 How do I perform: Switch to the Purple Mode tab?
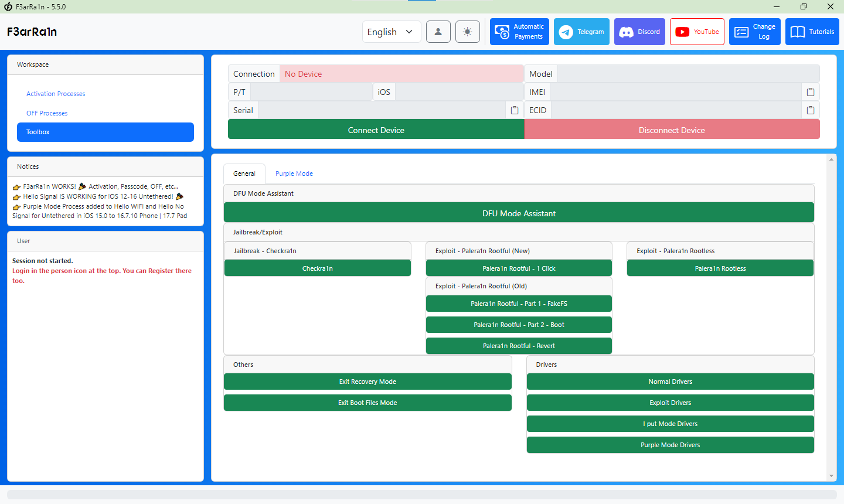coord(294,173)
